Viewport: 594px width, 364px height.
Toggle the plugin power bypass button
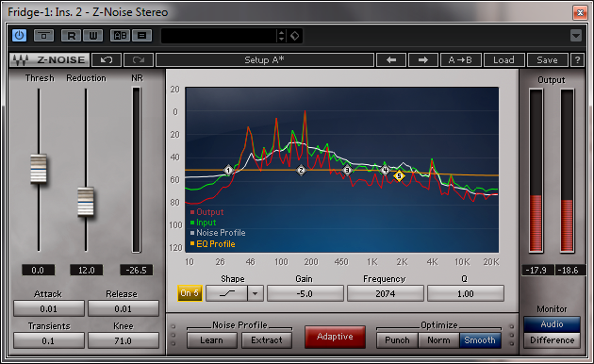(x=19, y=36)
